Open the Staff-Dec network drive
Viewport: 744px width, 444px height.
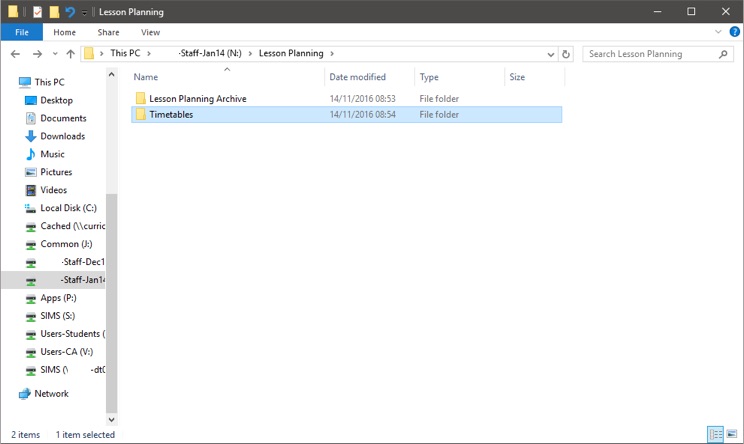(x=83, y=262)
